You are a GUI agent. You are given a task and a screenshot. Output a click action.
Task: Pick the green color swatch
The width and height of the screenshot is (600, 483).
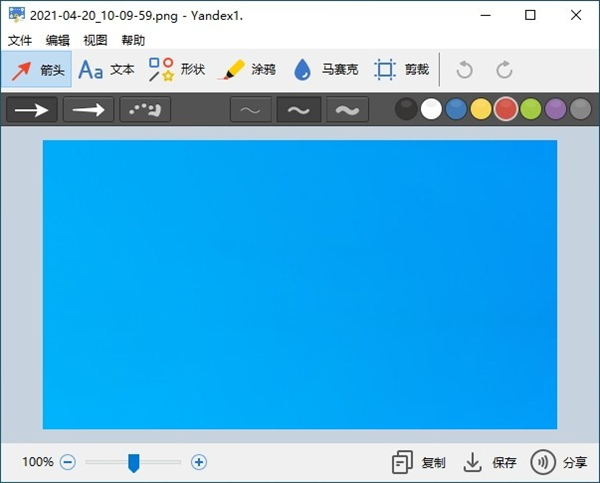[531, 109]
